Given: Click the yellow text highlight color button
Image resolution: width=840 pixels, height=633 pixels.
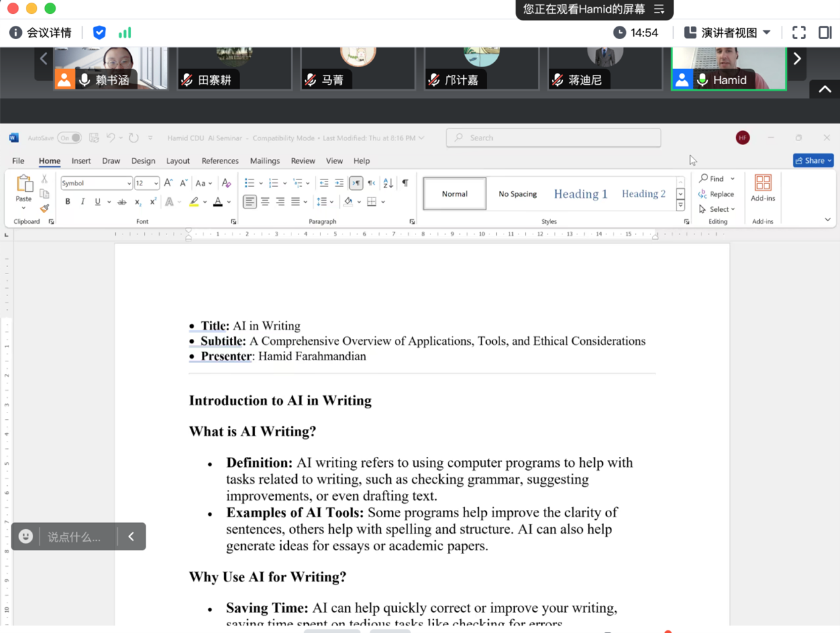Looking at the screenshot, I should click(x=193, y=202).
